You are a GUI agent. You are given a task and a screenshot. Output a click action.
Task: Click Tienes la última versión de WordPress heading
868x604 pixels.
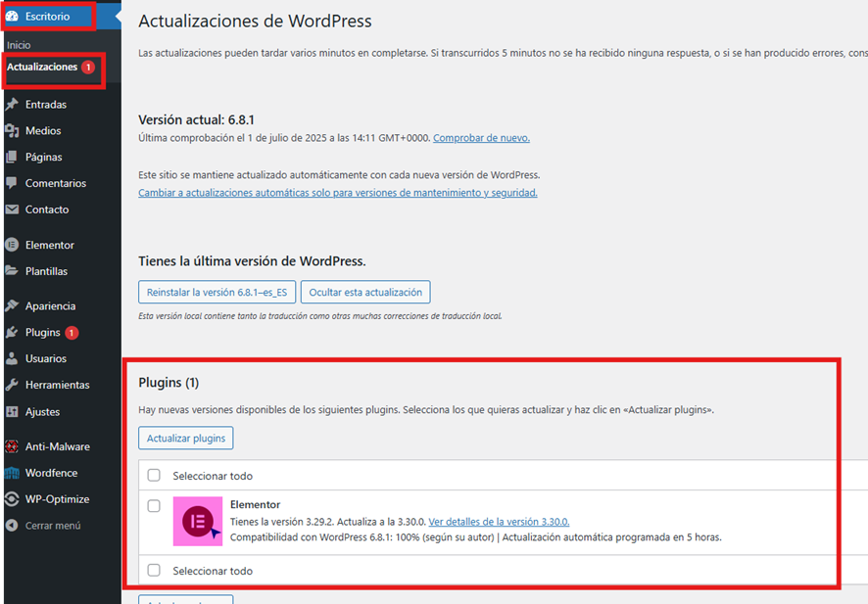(x=252, y=261)
